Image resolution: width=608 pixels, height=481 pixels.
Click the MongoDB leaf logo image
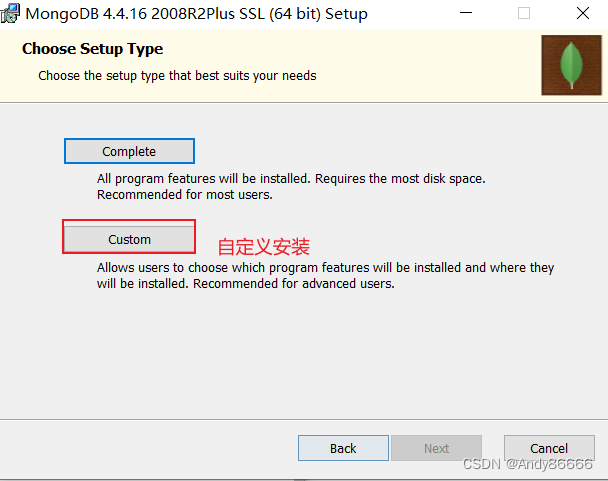point(572,65)
